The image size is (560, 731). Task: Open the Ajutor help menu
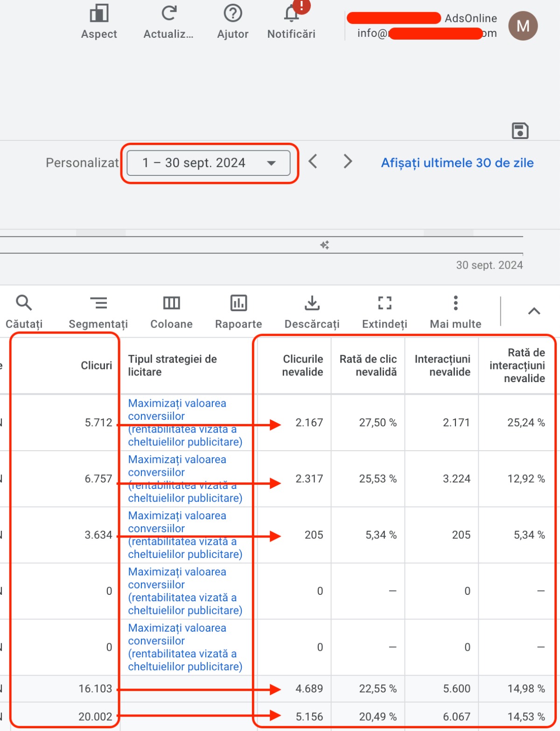coord(233,22)
